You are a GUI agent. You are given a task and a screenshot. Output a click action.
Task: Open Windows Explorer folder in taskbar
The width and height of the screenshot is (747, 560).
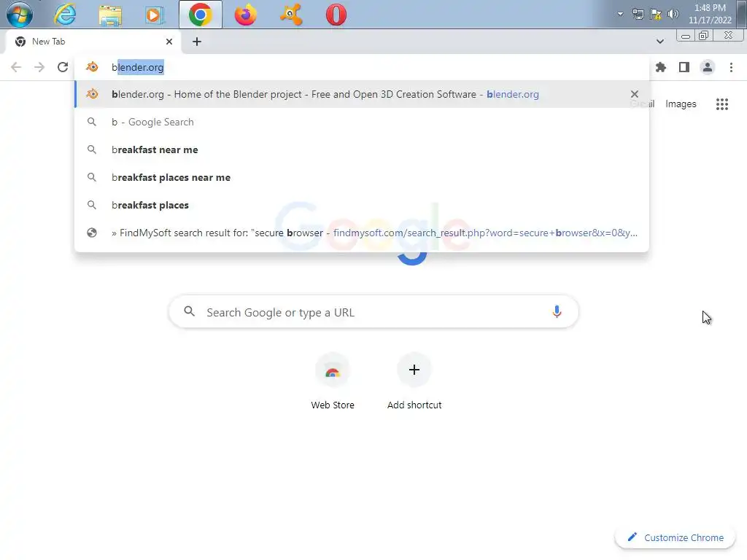(110, 15)
